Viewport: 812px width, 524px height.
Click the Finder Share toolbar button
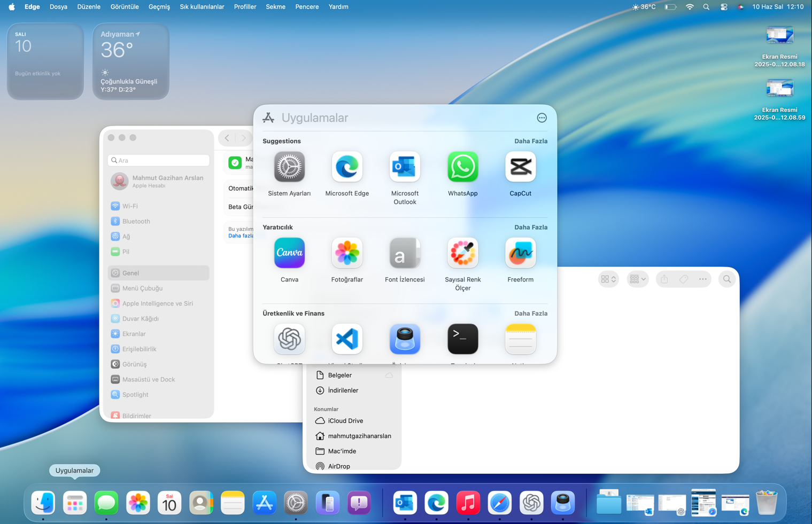click(x=664, y=279)
